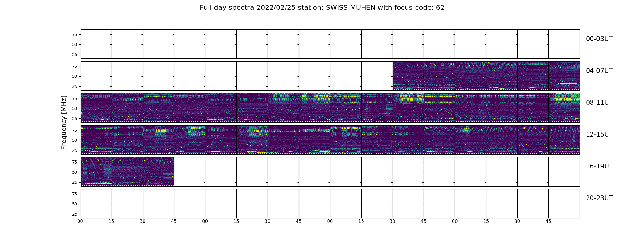644x245 pixels.
Task: Open the second spectrogram panel of 16-19UT row
Action: [x=128, y=172]
